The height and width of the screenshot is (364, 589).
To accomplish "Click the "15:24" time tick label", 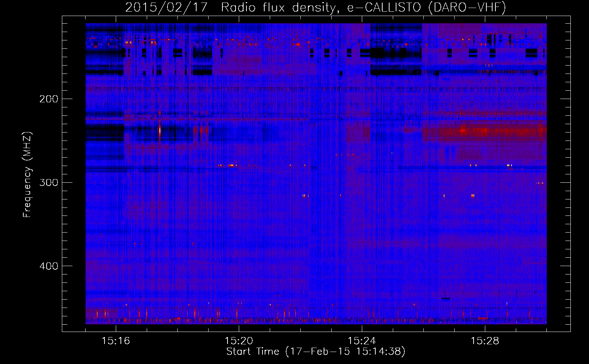I will [x=362, y=341].
